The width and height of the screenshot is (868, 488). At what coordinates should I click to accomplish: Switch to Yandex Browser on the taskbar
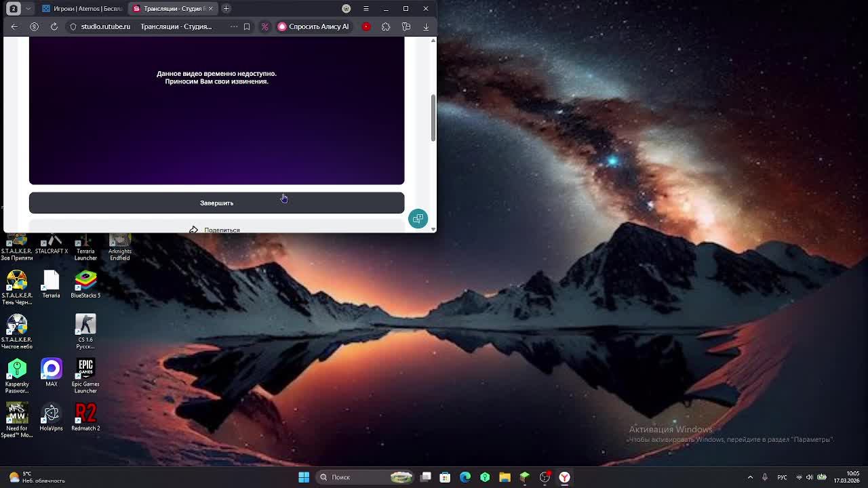(564, 477)
